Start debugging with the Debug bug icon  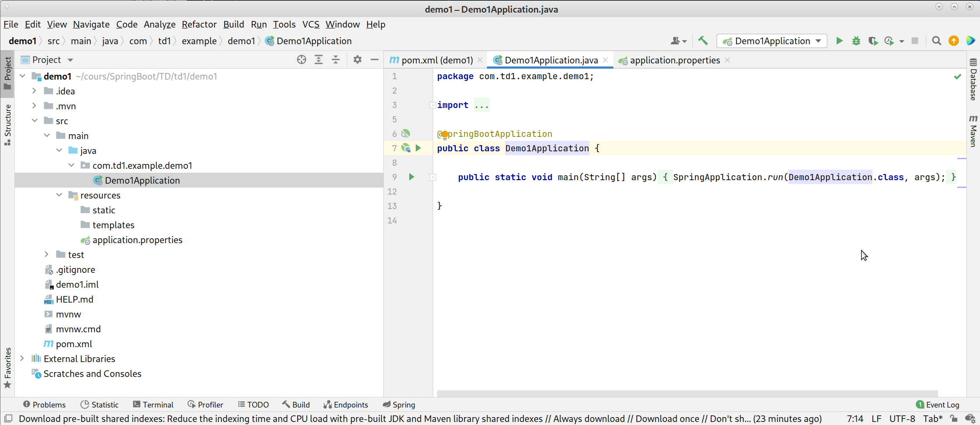click(856, 41)
